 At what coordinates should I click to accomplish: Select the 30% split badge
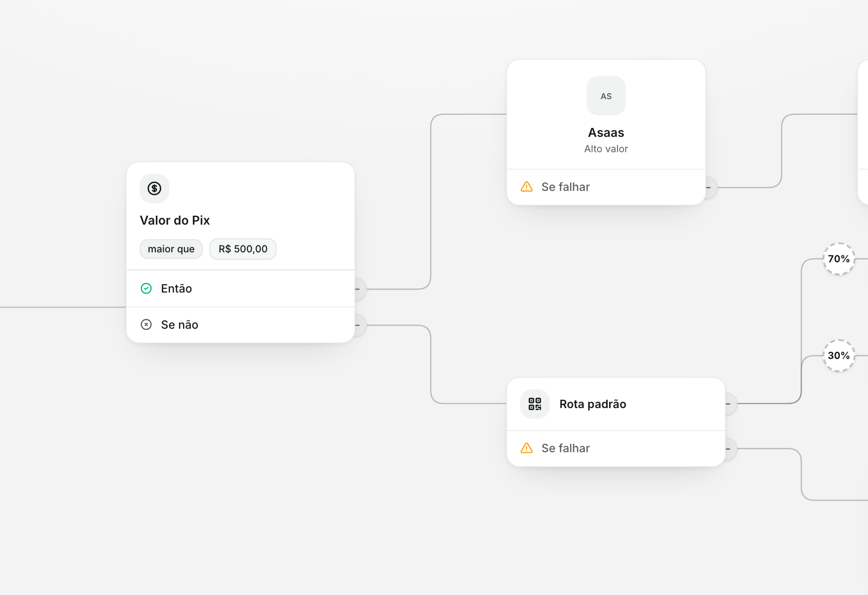(x=839, y=356)
